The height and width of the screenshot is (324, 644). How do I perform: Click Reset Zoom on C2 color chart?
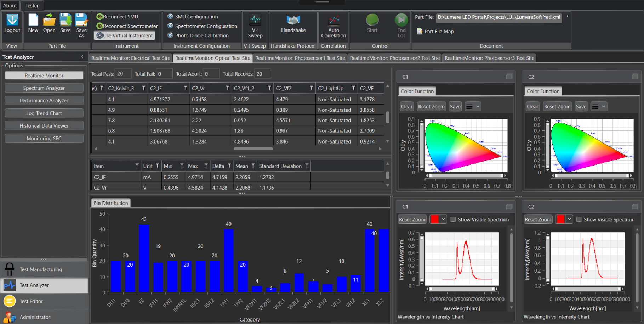(x=557, y=107)
